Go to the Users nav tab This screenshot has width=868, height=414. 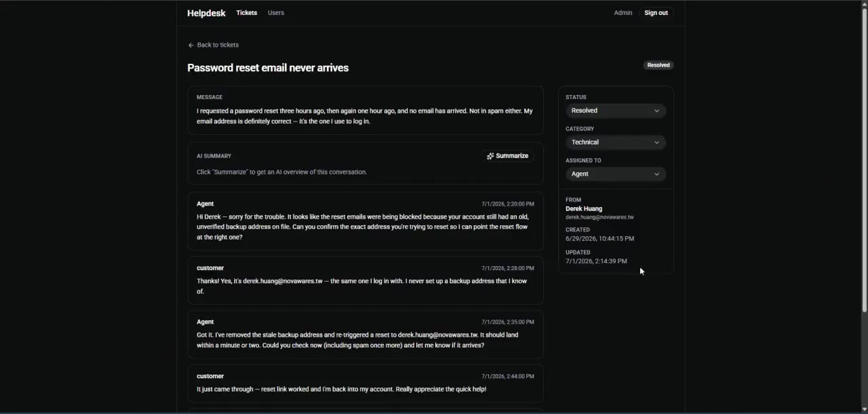coord(276,13)
